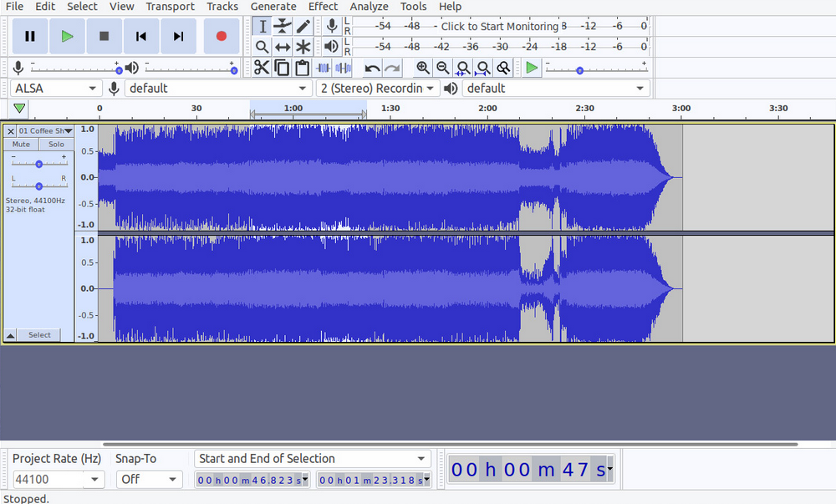This screenshot has width=836, height=504.
Task: Activate the Zoom tool
Action: (262, 47)
